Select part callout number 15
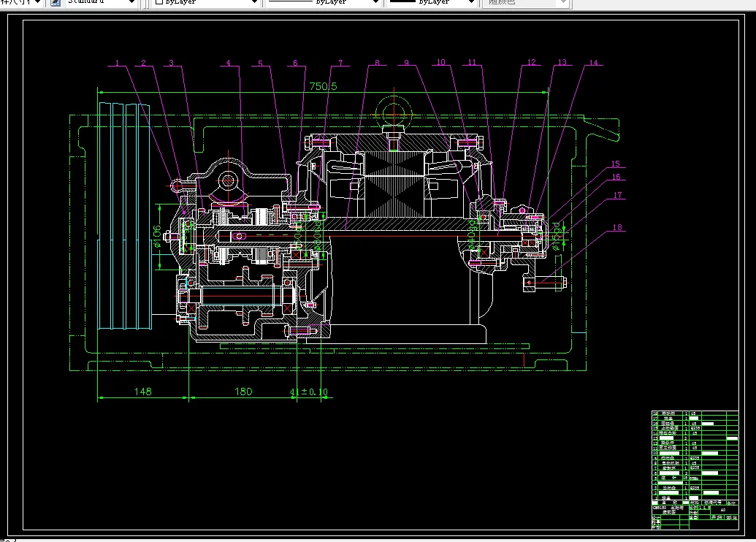The image size is (756, 542). pyautogui.click(x=615, y=164)
